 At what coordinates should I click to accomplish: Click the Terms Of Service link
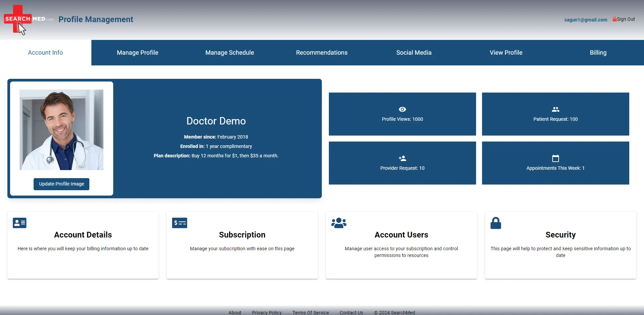point(310,312)
